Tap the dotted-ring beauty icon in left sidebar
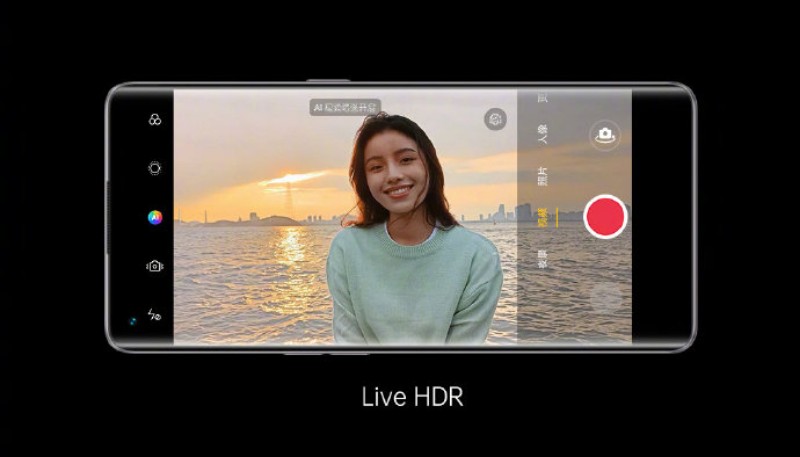Image resolution: width=800 pixels, height=457 pixels. [155, 168]
